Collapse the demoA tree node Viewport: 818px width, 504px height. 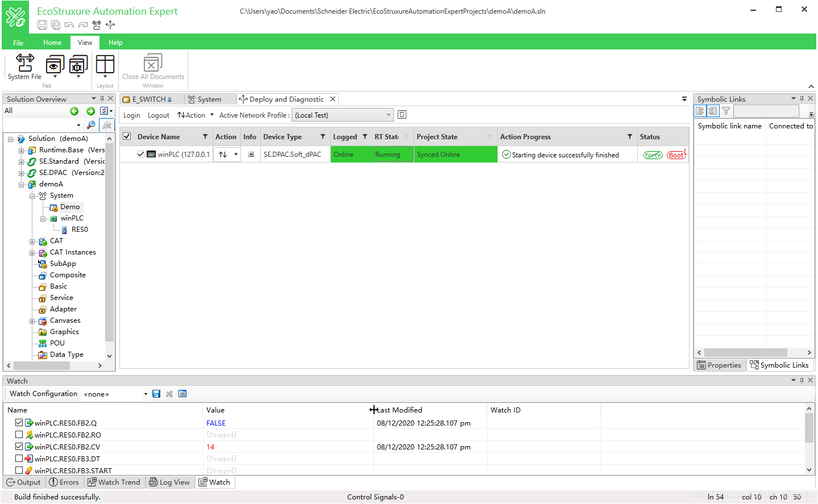[x=22, y=185]
